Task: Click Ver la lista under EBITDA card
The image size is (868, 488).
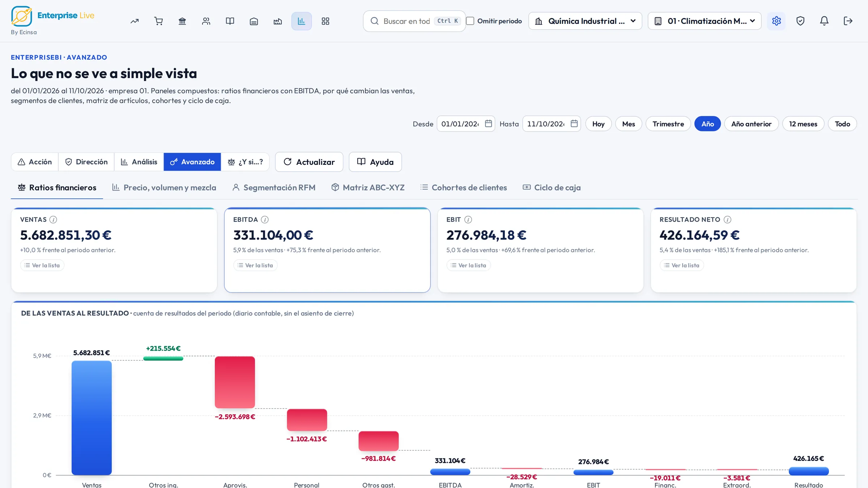Action: pos(255,265)
